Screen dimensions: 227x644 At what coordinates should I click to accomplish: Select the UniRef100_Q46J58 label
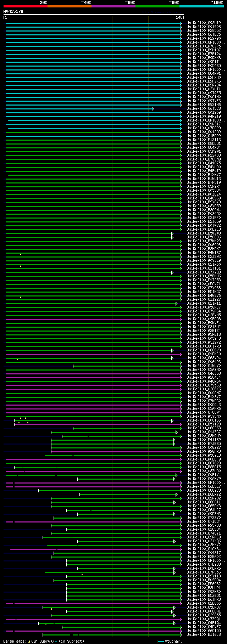click(204, 374)
